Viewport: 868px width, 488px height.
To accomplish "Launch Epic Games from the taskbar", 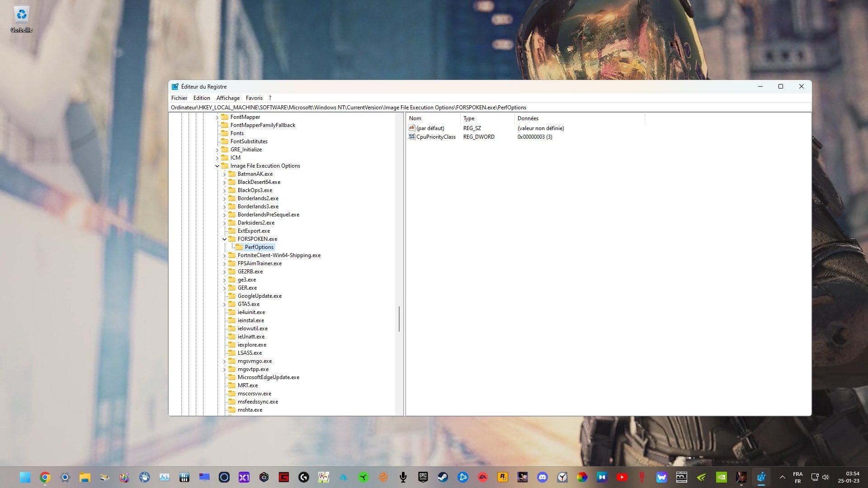I will point(423,477).
